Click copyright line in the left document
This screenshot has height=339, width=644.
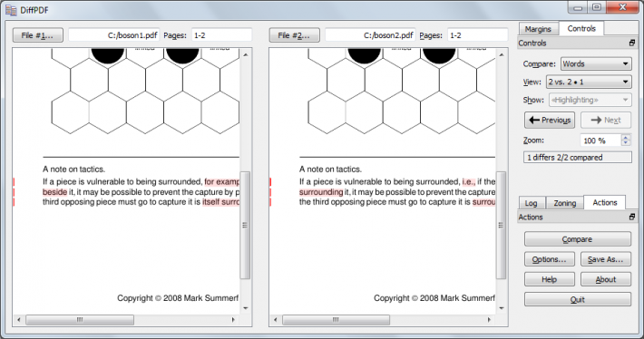(x=178, y=298)
